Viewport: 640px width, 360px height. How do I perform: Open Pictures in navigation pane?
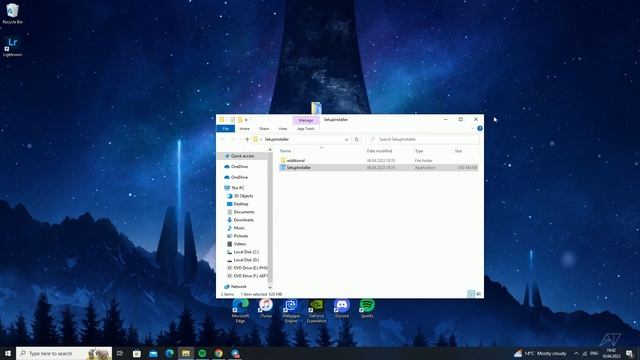point(238,236)
